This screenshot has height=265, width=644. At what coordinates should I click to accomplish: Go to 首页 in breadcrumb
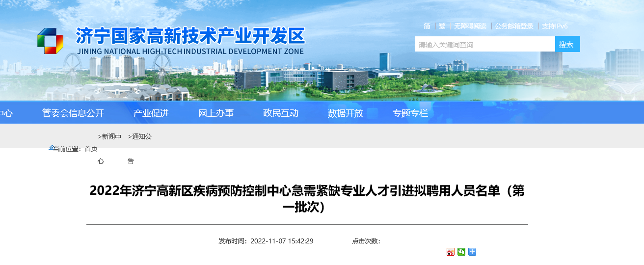tap(91, 149)
